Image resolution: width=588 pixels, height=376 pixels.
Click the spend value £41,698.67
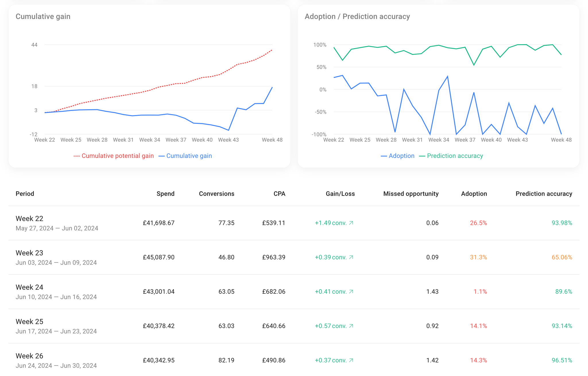point(159,223)
